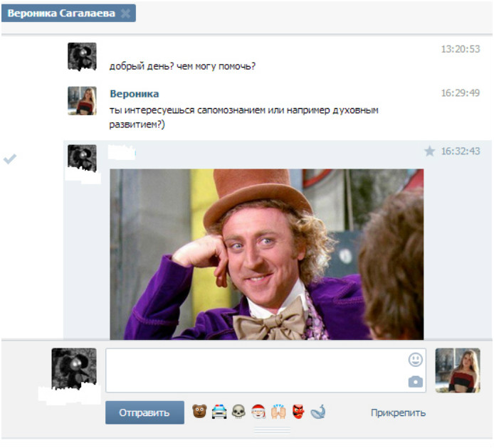Click into the message text field
The width and height of the screenshot is (494, 448).
coord(256,370)
